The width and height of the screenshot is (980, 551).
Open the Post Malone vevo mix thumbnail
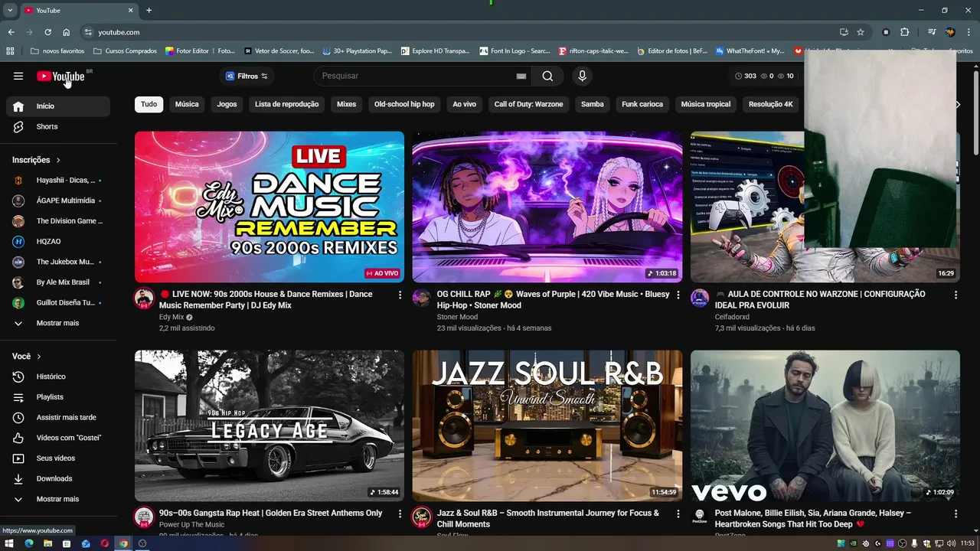(825, 425)
